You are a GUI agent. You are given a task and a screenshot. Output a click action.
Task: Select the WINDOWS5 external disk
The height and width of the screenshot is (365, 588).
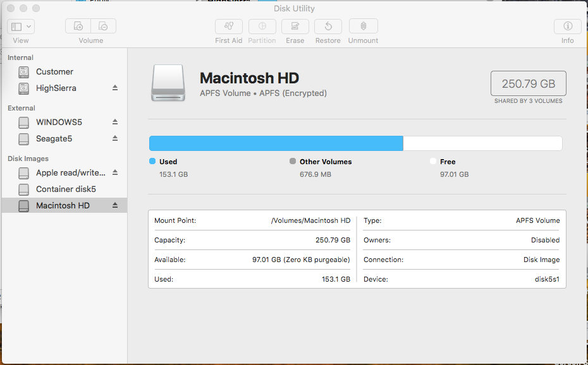[64, 123]
